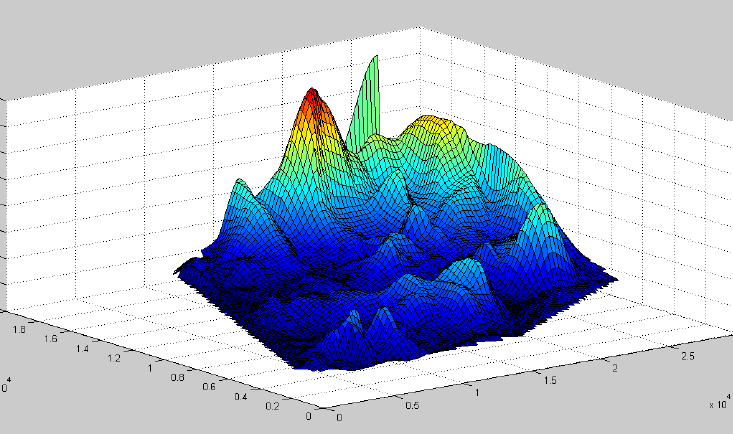
Task: Click the red summit of the tallest peak
Action: coord(314,96)
